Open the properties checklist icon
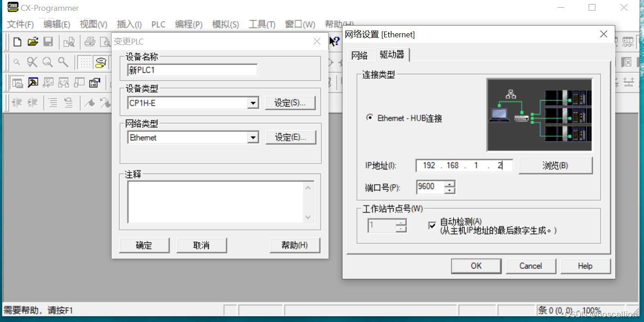The image size is (644, 322). coord(95,83)
